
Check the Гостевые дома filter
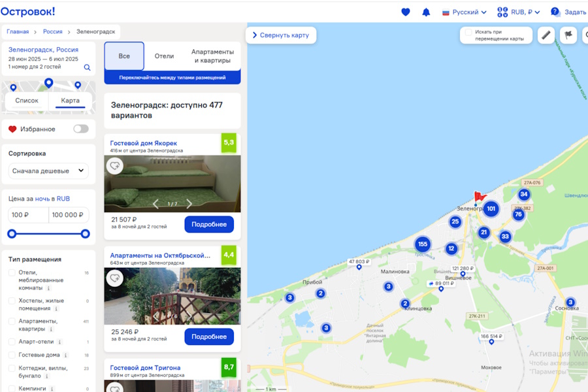[x=12, y=355]
